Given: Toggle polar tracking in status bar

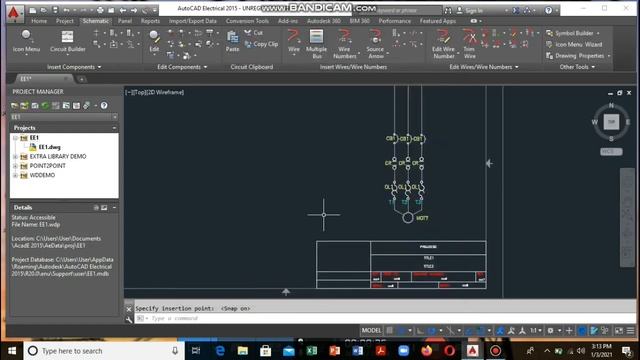Looking at the screenshot, I should tap(431, 331).
